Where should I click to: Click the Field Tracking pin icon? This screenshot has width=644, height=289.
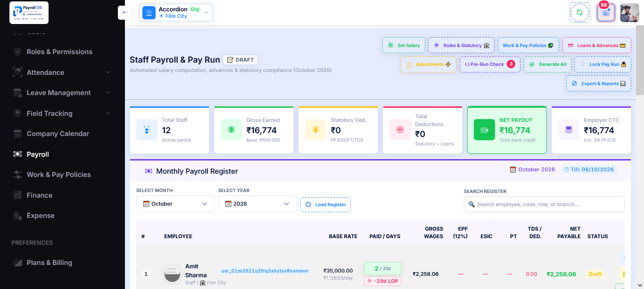point(17,113)
